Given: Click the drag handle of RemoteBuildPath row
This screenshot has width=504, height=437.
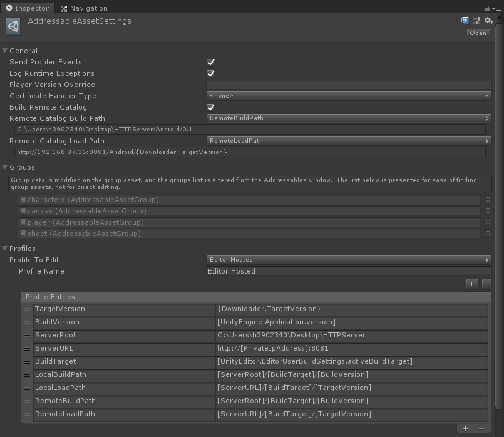Looking at the screenshot, I should tap(27, 402).
